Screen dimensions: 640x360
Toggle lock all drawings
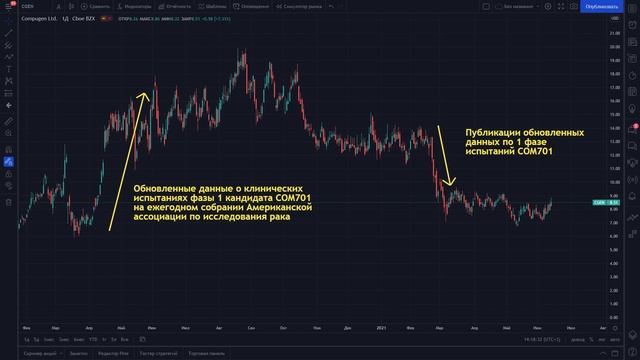(9, 174)
